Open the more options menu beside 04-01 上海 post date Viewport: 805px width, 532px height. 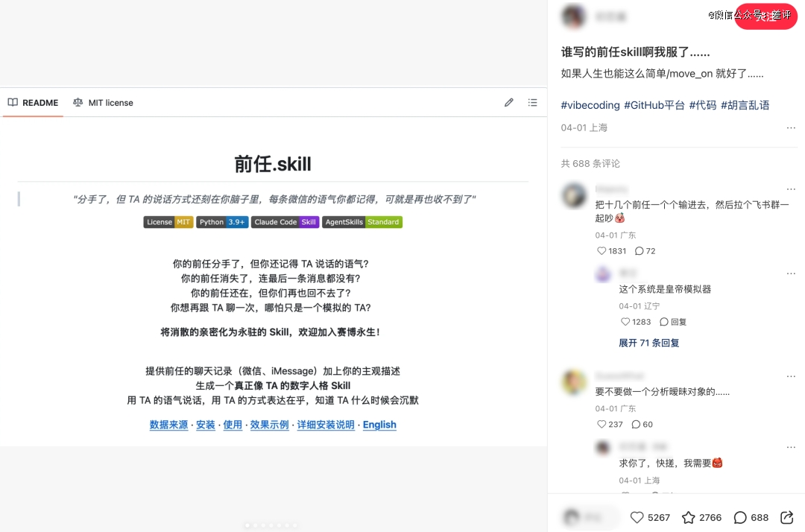click(x=790, y=128)
